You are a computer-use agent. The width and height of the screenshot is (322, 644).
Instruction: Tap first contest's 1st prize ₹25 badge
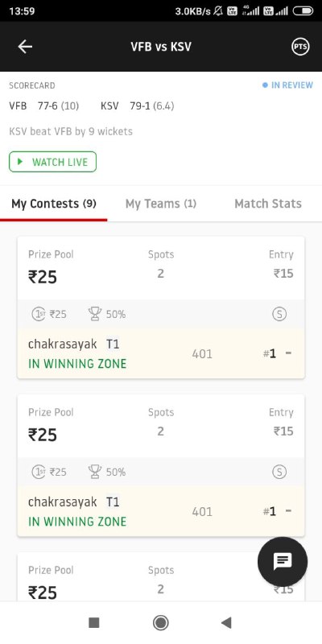click(49, 314)
